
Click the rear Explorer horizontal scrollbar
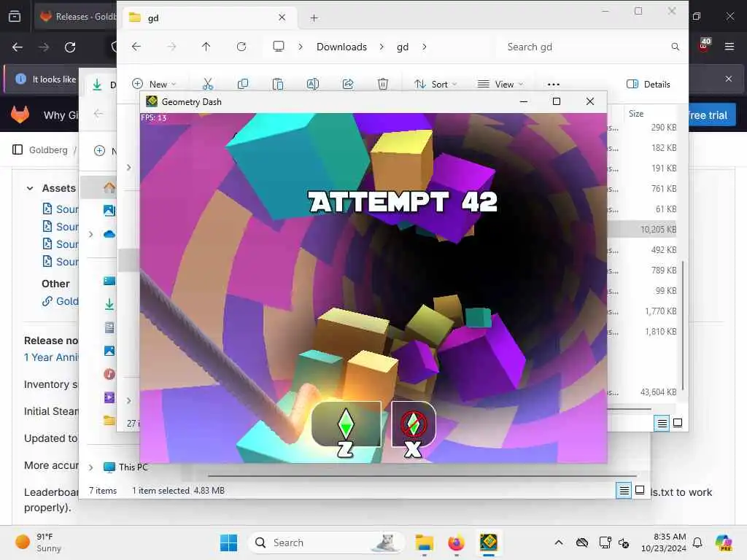point(422,475)
